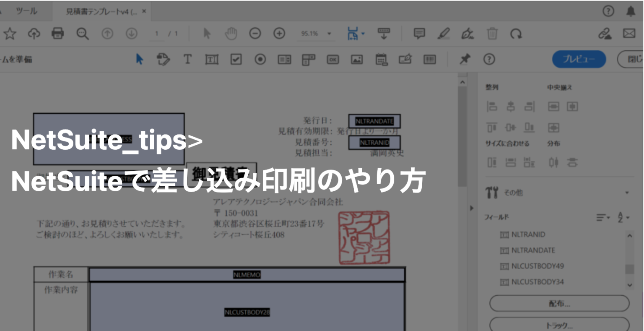Switch to the ツール tab

tap(26, 11)
